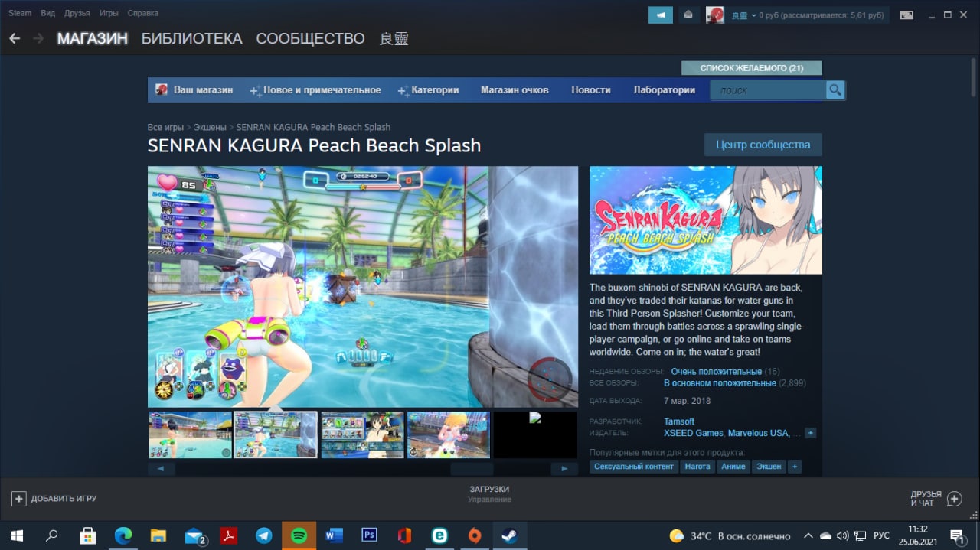Follow the Все игры breadcrumb

tap(165, 127)
